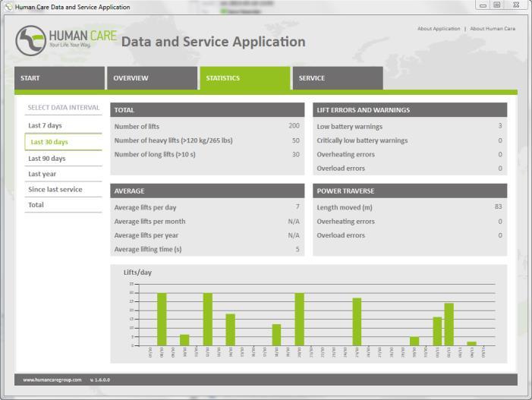Click the value 200 for number of lifts

(x=294, y=126)
